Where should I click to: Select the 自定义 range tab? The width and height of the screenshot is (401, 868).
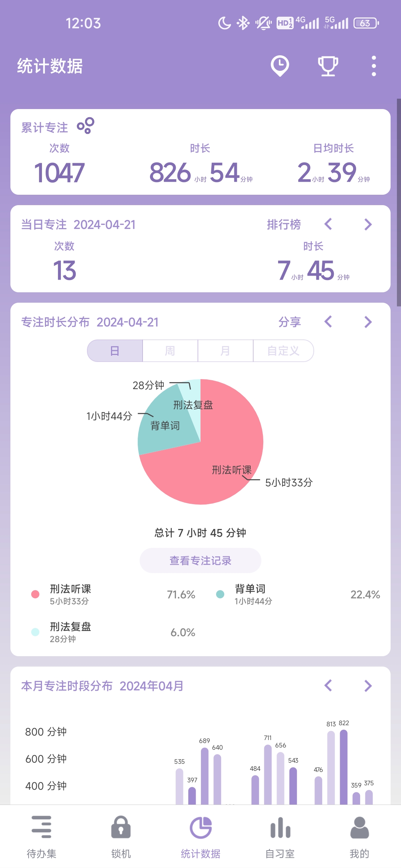point(283,351)
